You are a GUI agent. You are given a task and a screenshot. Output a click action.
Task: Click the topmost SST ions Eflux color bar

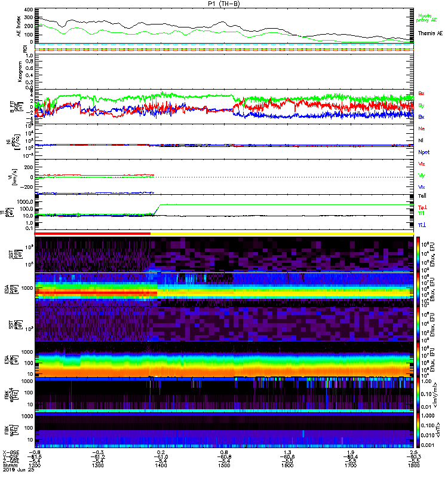pyautogui.click(x=418, y=255)
